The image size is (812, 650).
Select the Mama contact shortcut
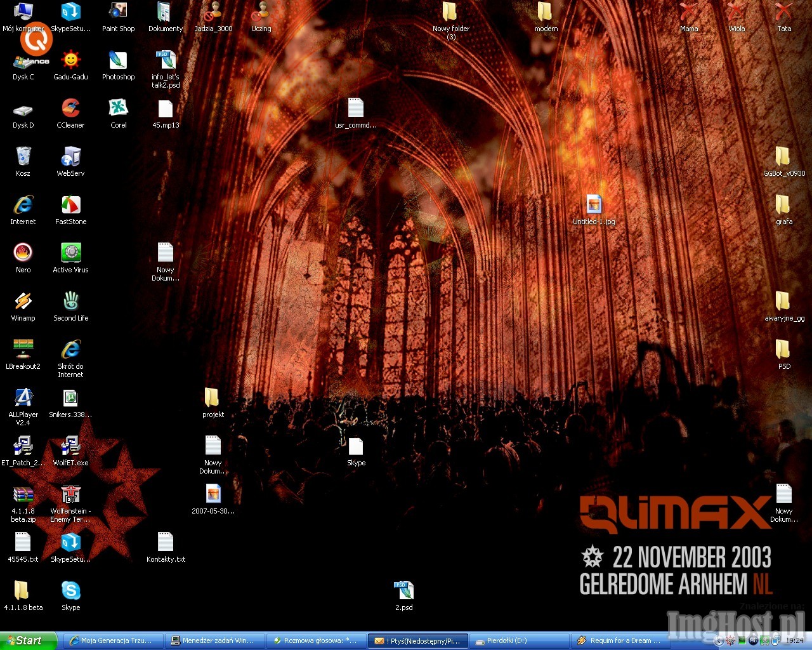click(x=689, y=17)
